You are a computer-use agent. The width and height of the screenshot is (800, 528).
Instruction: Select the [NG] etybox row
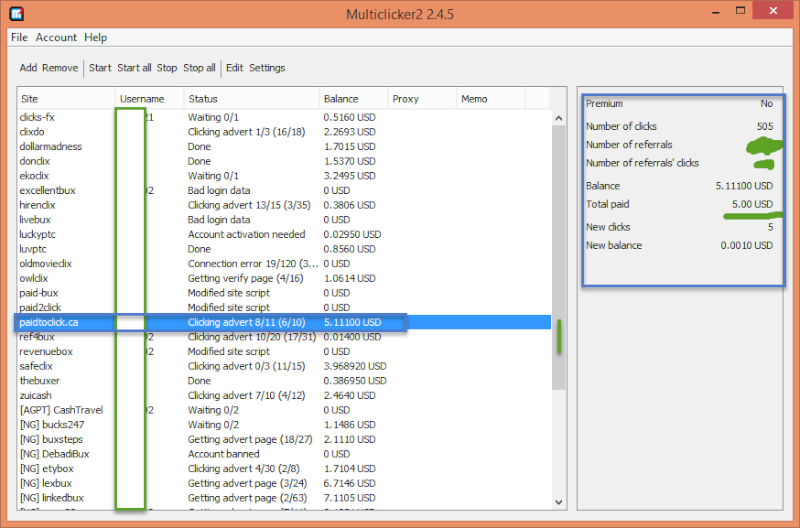pos(284,469)
